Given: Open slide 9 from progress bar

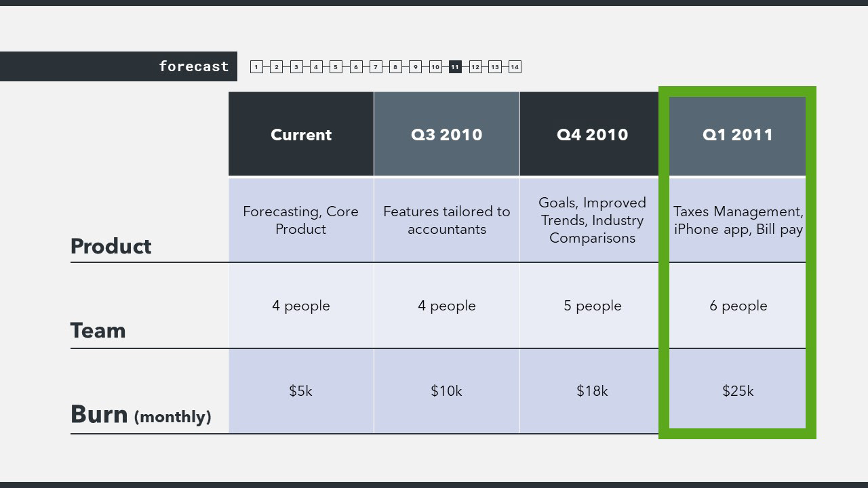Looking at the screenshot, I should click(x=416, y=66).
